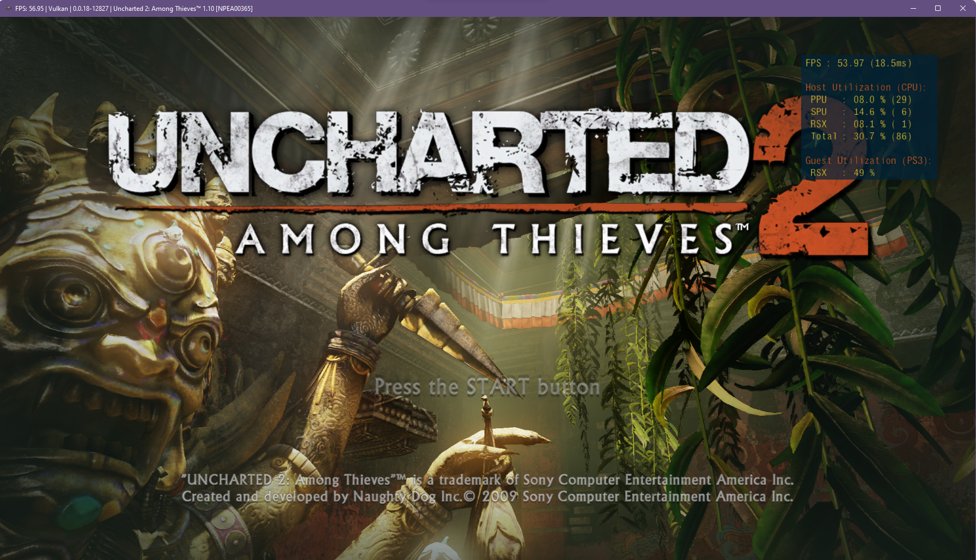Image resolution: width=976 pixels, height=560 pixels.
Task: Click the Naughty Dog Inc. copyright line
Action: click(487, 496)
